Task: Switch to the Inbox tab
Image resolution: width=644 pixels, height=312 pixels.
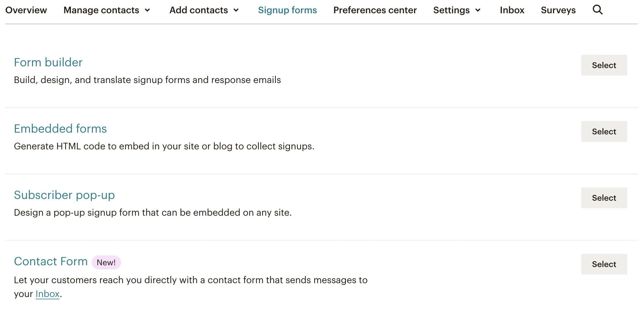Action: coord(512,10)
